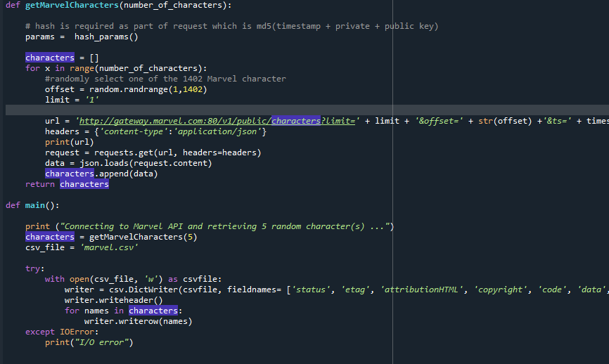Click 'copyright' in the fieldnames list
This screenshot has height=364, width=609.
click(x=500, y=290)
